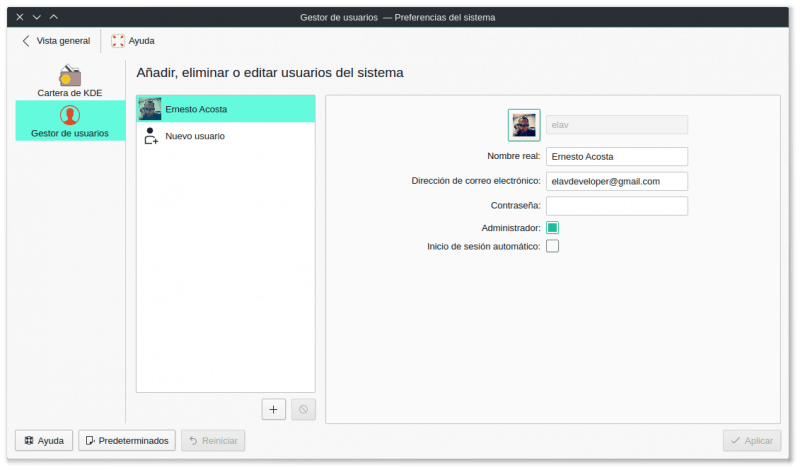Click the user avatar picture button
This screenshot has width=800, height=470.
point(524,125)
